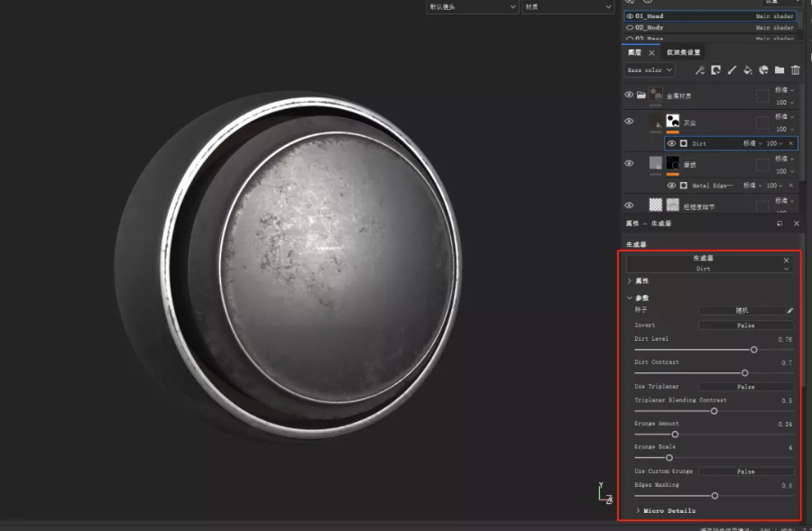Click the add mask icon in layers toolbar
Image resolution: width=812 pixels, height=531 pixels.
coord(715,70)
